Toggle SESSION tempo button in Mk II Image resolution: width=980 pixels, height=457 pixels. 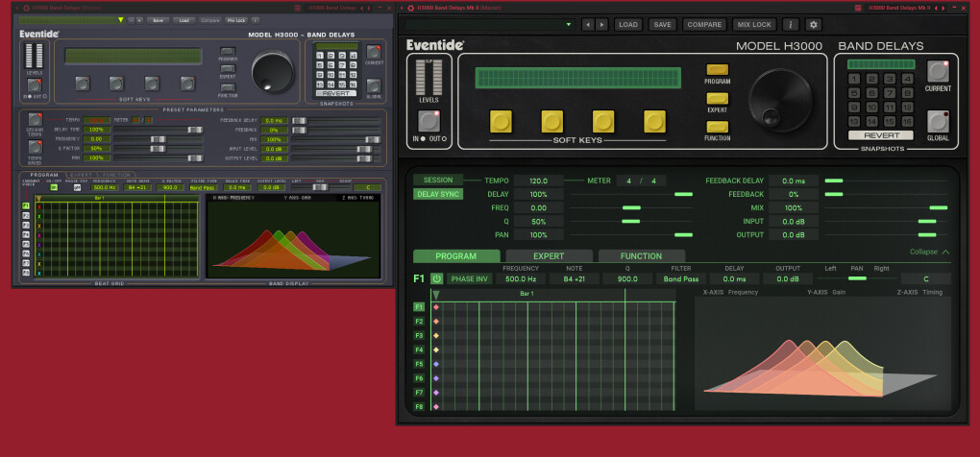[x=438, y=180]
